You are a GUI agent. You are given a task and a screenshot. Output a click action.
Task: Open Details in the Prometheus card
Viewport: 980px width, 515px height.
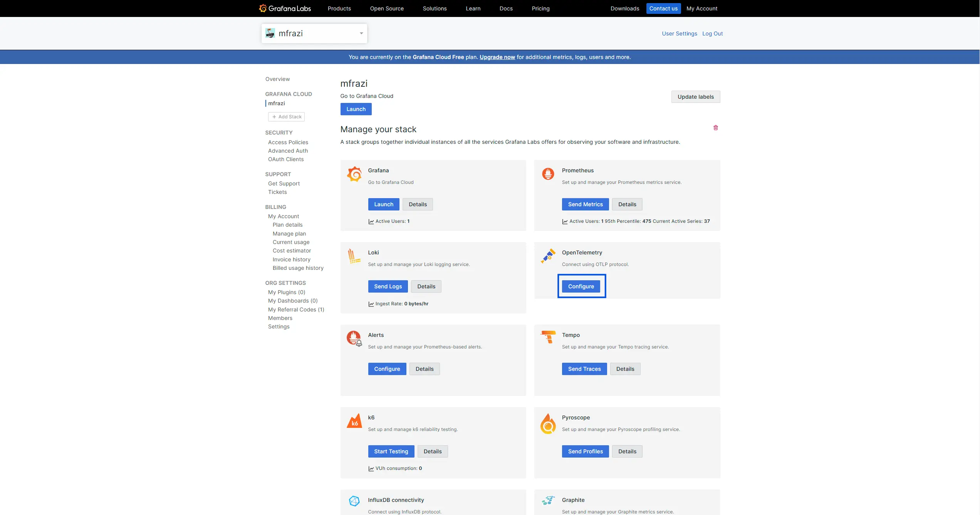pos(627,204)
